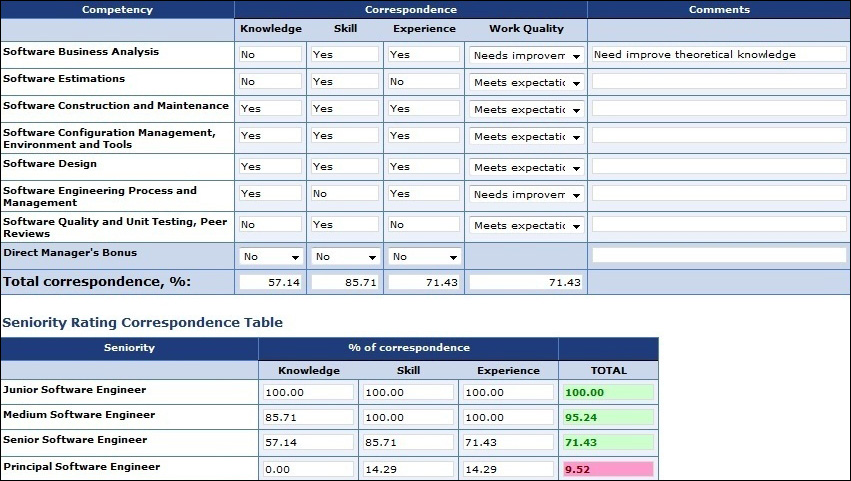
Task: Open Direct Manager's Bonus Skill dropdown
Action: pyautogui.click(x=345, y=257)
